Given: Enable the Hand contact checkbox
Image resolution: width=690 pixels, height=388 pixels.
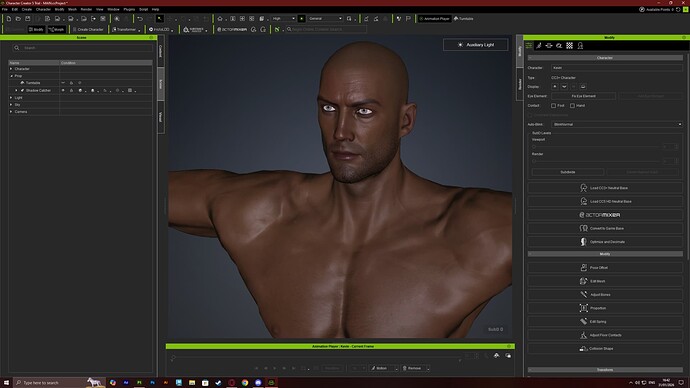Looking at the screenshot, I should pyautogui.click(x=573, y=106).
